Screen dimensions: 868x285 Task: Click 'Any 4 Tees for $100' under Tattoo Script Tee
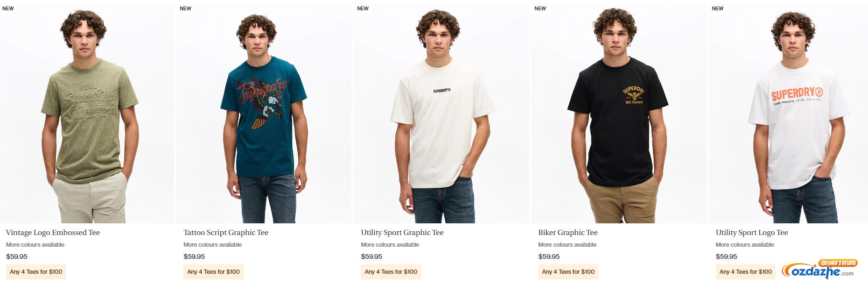click(213, 272)
